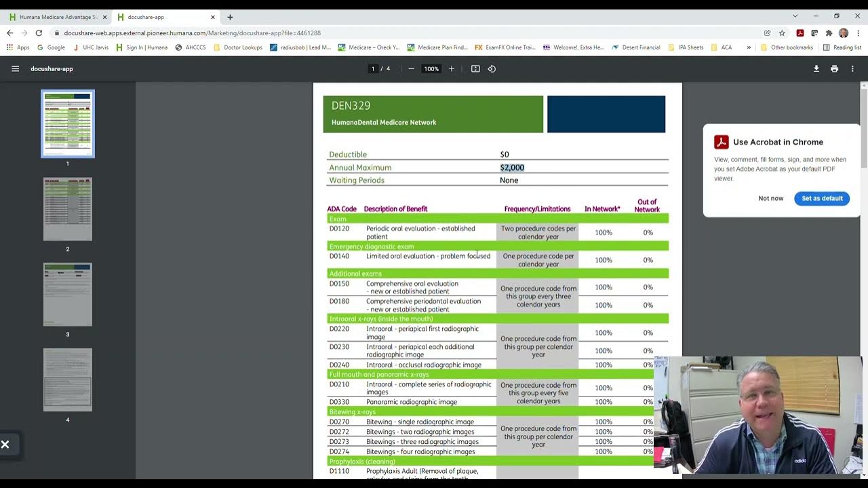Image resolution: width=868 pixels, height=488 pixels.
Task: Click the $2,000 Annual Maximum value
Action: pyautogui.click(x=512, y=167)
